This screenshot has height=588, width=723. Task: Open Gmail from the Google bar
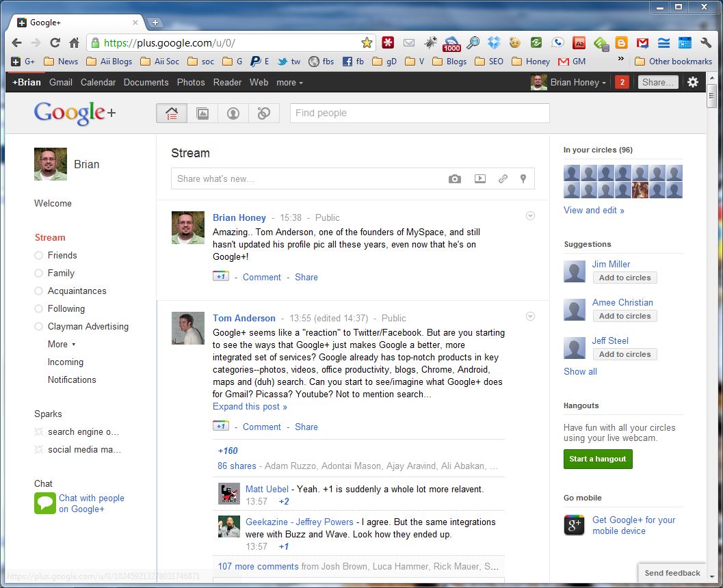pyautogui.click(x=61, y=83)
